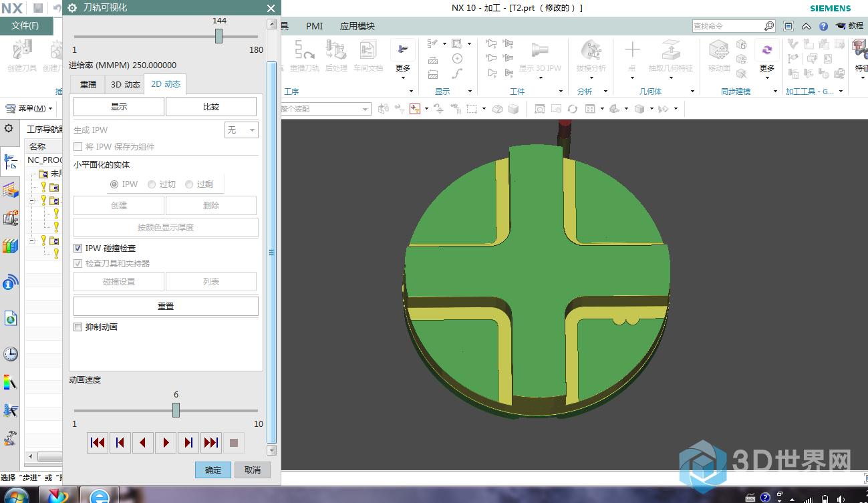Expand the 几何体 group dropdown arrow
The image size is (868, 503).
tap(692, 92)
